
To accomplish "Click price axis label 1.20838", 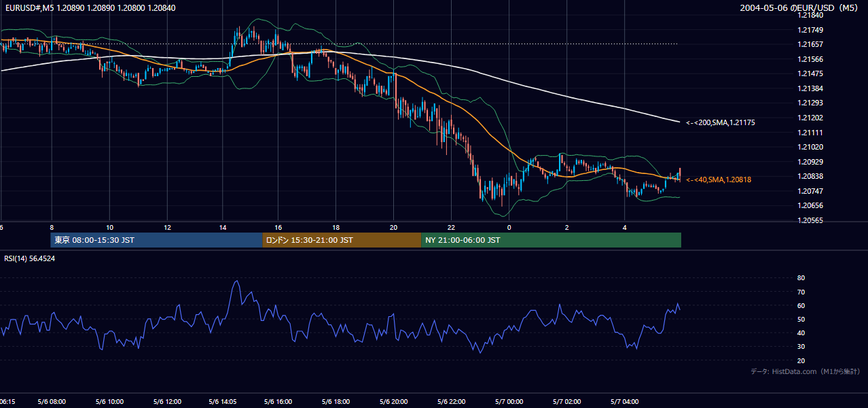I will tap(810, 176).
